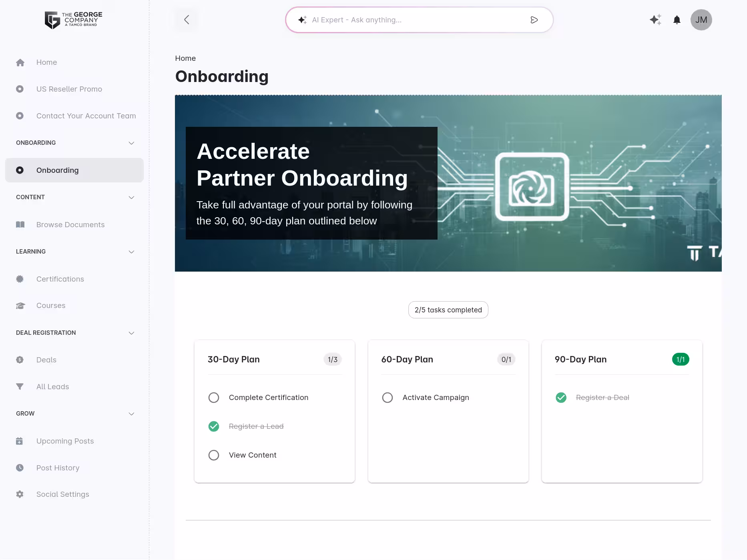Click the notification bell icon
747x560 pixels.
(x=677, y=20)
